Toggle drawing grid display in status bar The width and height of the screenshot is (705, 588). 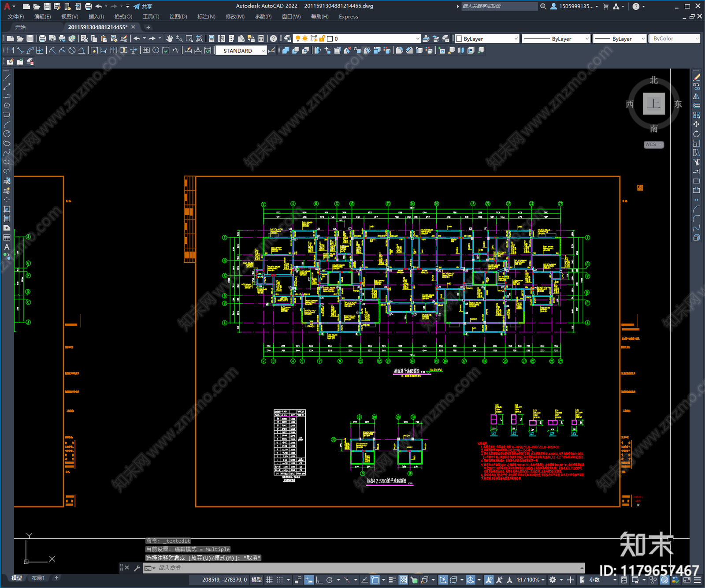(x=269, y=580)
